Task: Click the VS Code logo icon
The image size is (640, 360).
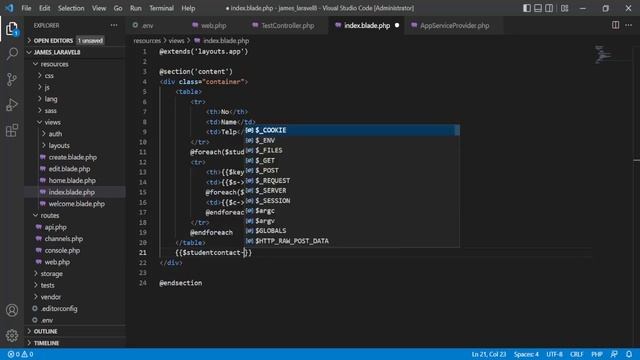Action: [9, 8]
